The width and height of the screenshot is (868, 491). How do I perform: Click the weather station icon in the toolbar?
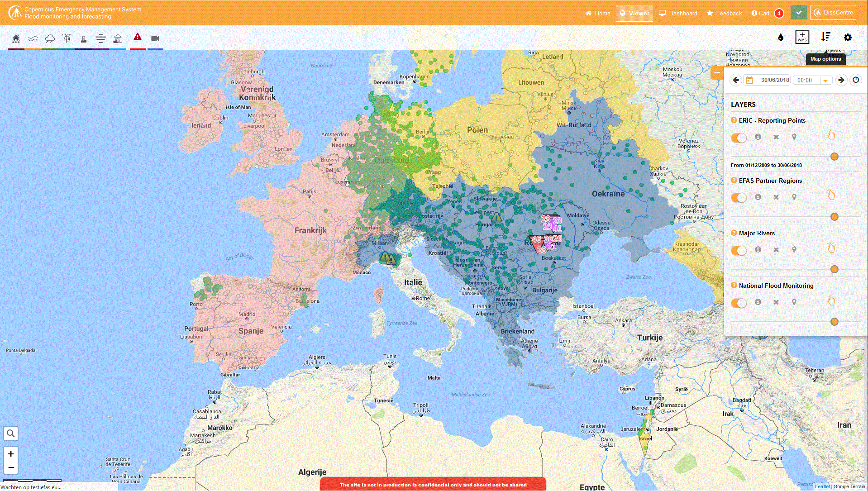[67, 38]
